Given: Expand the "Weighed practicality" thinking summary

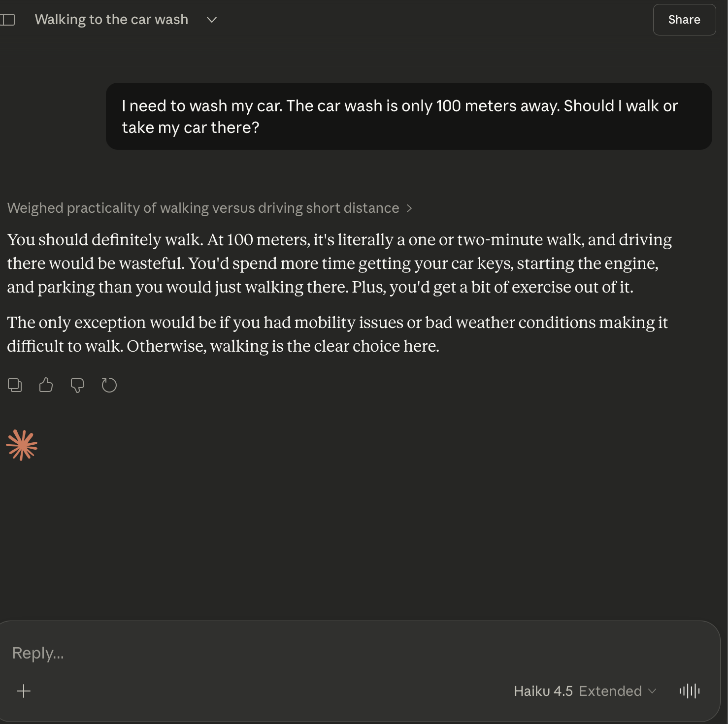Looking at the screenshot, I should [x=203, y=208].
